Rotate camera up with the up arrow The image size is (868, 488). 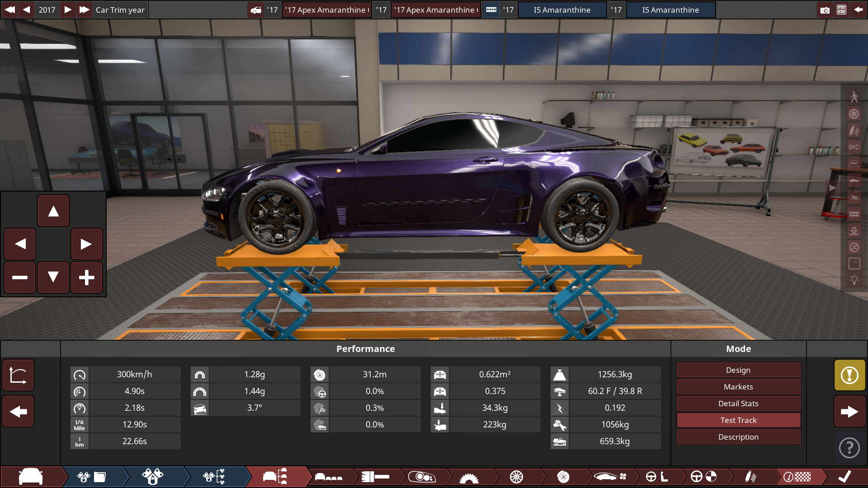pos(53,211)
